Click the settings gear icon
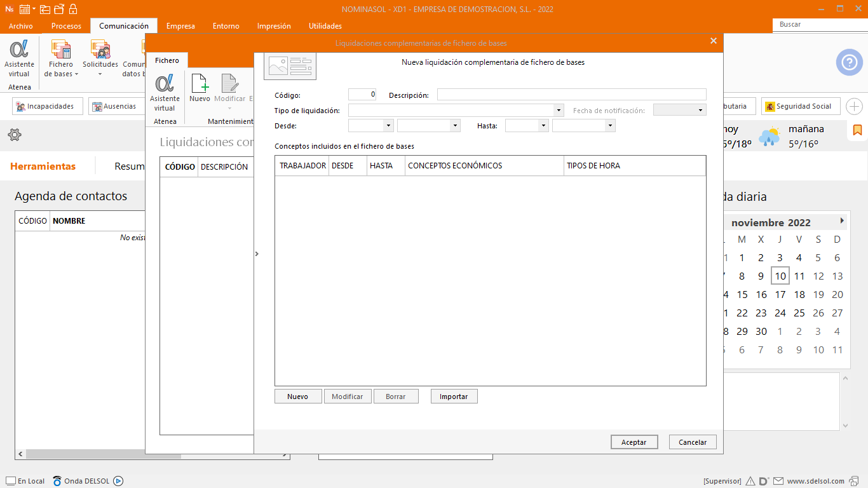Viewport: 868px width, 488px height. coord(15,135)
